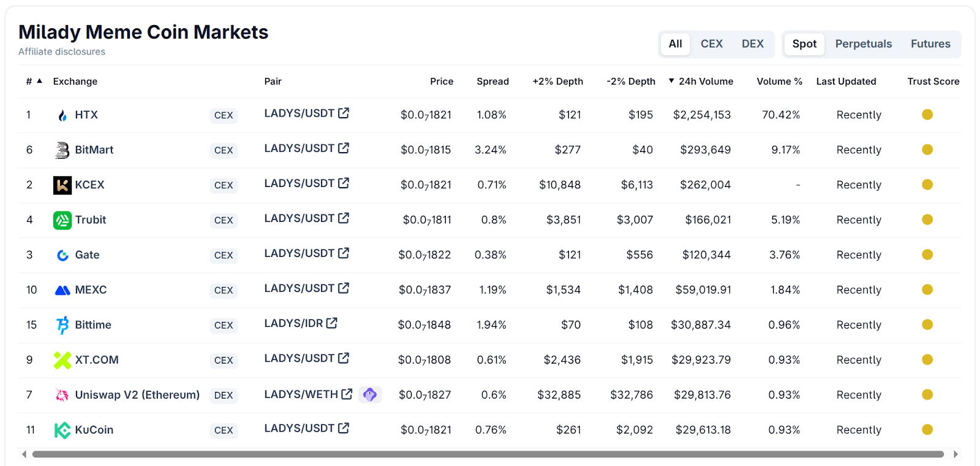Select the All exchange type filter
The image size is (980, 466).
coord(676,44)
